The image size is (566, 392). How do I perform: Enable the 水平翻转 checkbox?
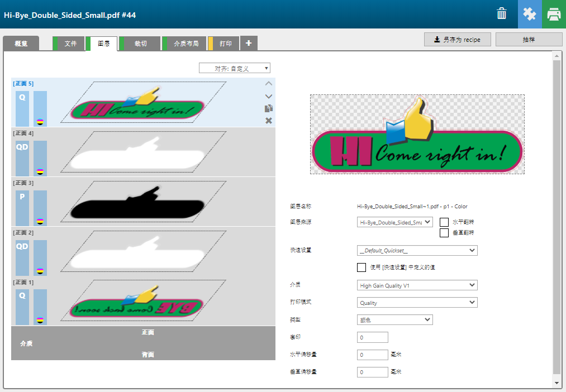[444, 222]
